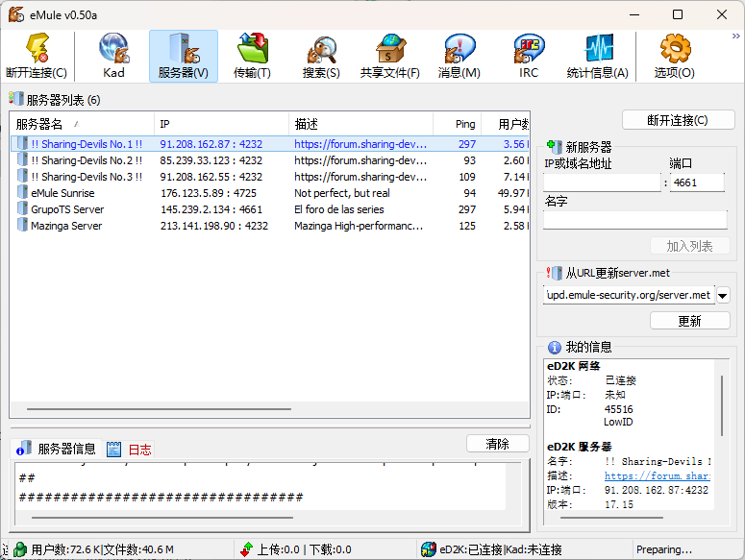Click the forum.sharing link in My Info
This screenshot has height=560, width=745.
point(657,475)
